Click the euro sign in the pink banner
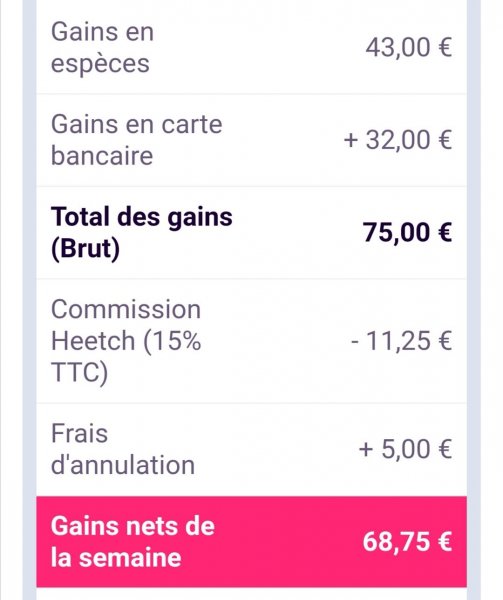Image resolution: width=503 pixels, height=600 pixels. [x=444, y=542]
